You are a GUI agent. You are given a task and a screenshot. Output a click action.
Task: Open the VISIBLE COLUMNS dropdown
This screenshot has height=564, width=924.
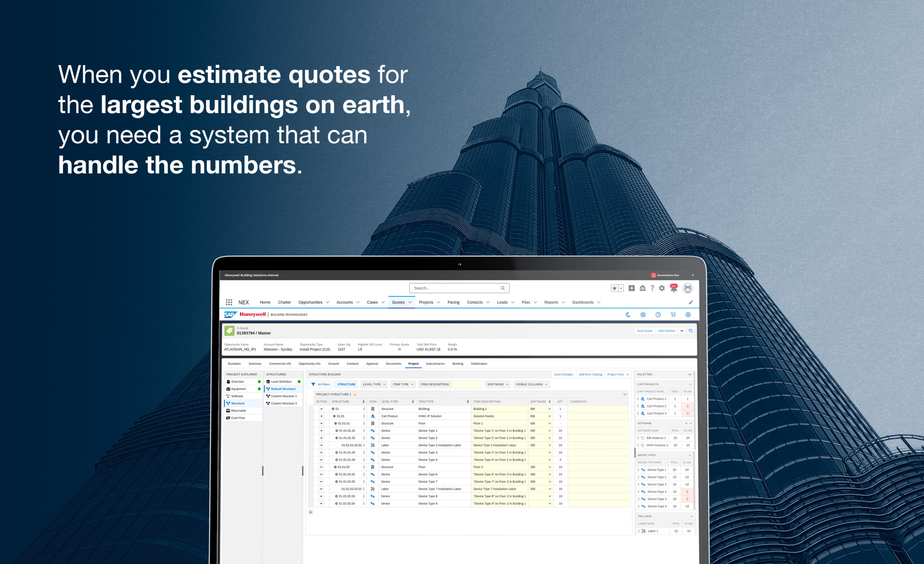531,384
